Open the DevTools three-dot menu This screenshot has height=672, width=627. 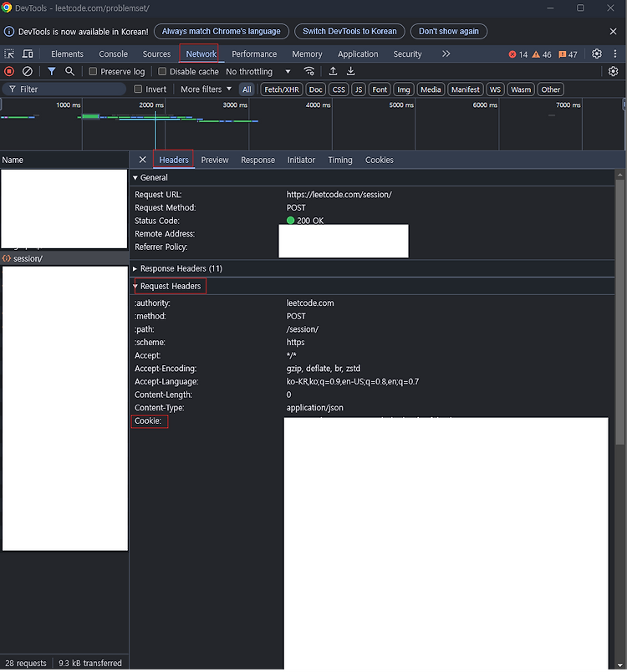click(x=615, y=53)
